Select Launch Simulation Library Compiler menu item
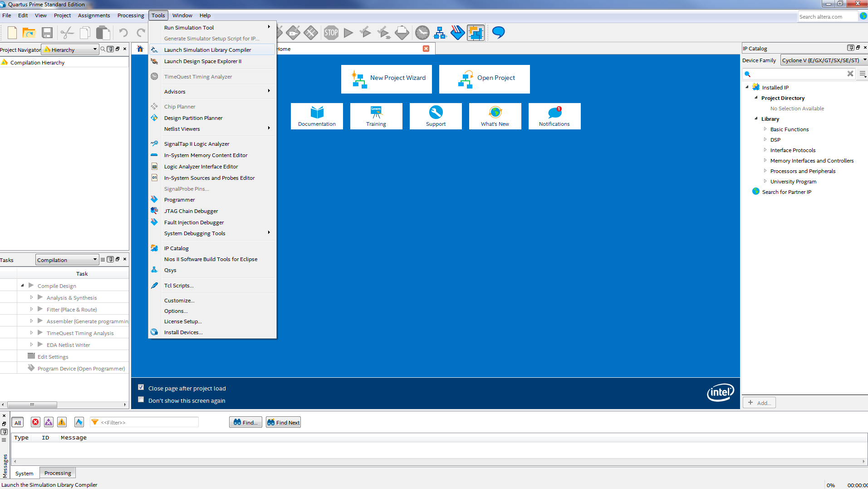The width and height of the screenshot is (868, 489). click(x=212, y=50)
